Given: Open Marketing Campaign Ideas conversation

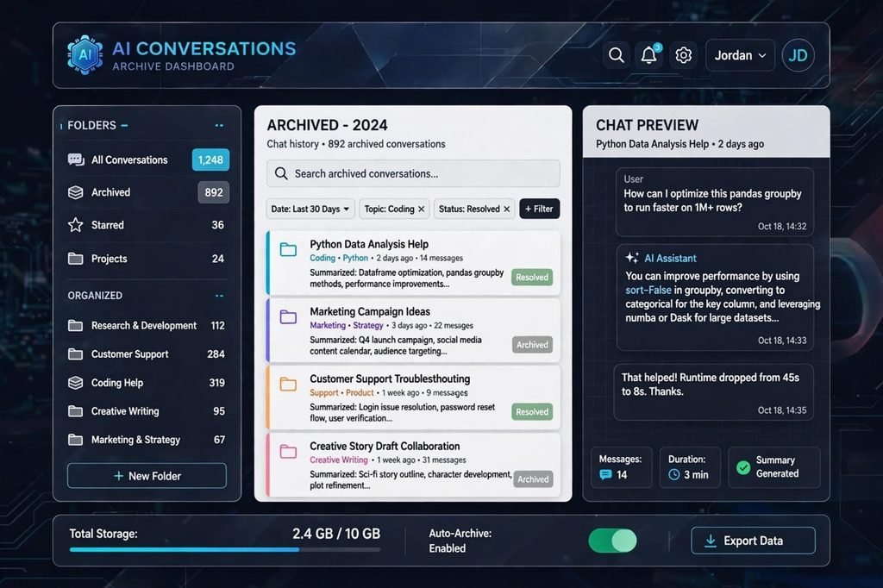Looking at the screenshot, I should pyautogui.click(x=413, y=330).
